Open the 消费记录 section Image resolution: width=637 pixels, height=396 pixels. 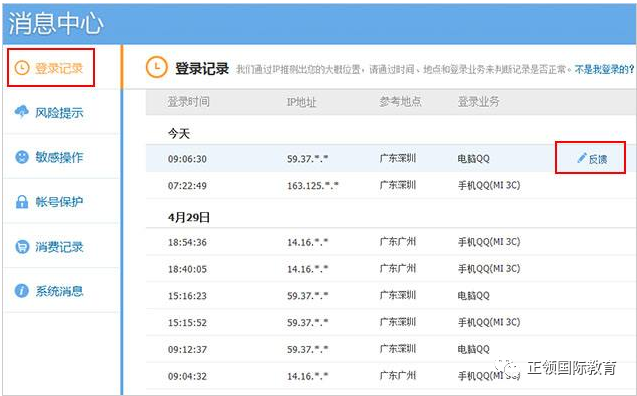(59, 247)
